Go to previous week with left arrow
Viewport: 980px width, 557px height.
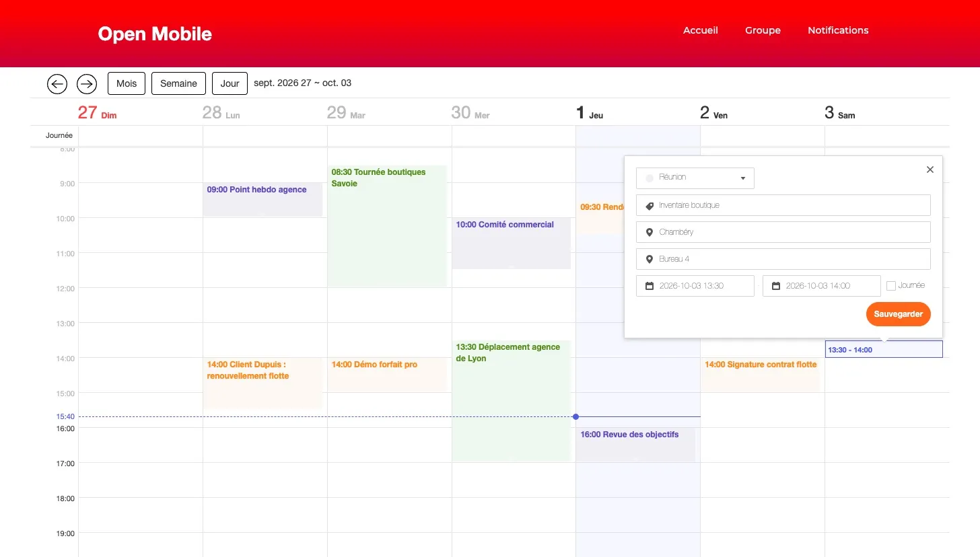(x=57, y=83)
